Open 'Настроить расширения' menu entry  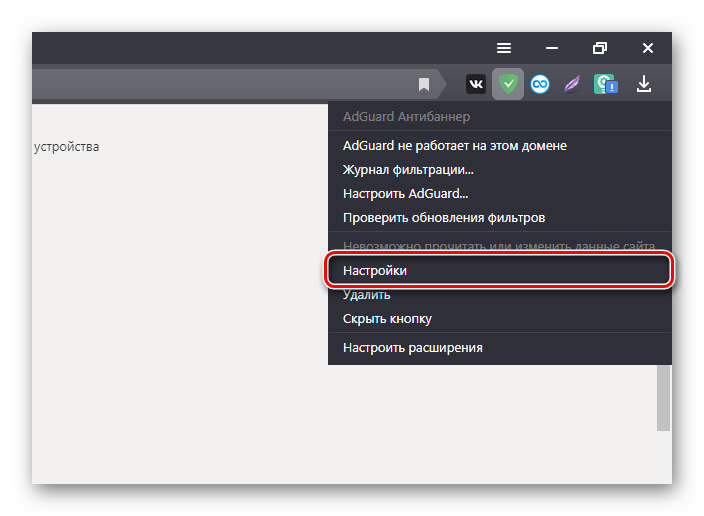500,348
